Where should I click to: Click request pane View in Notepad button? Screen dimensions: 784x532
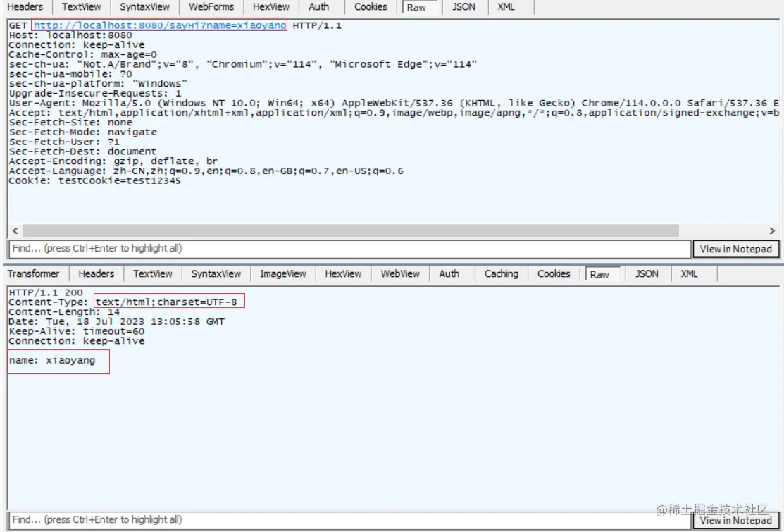pos(735,249)
